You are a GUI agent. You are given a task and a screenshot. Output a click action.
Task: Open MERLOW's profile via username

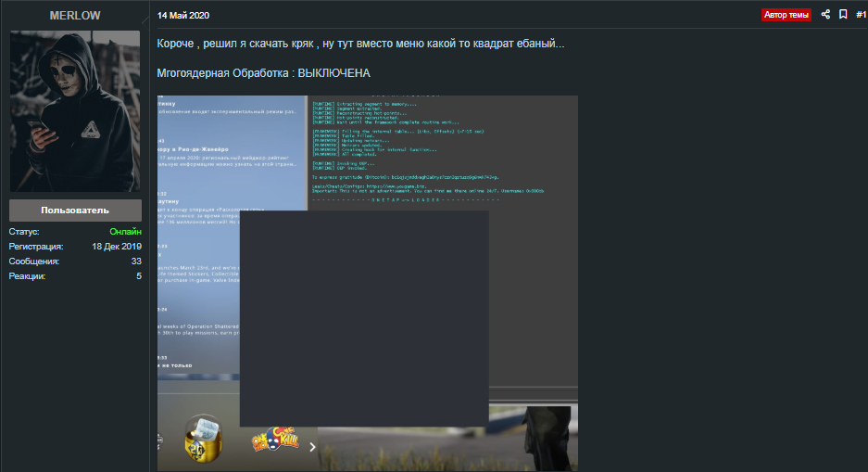[75, 16]
